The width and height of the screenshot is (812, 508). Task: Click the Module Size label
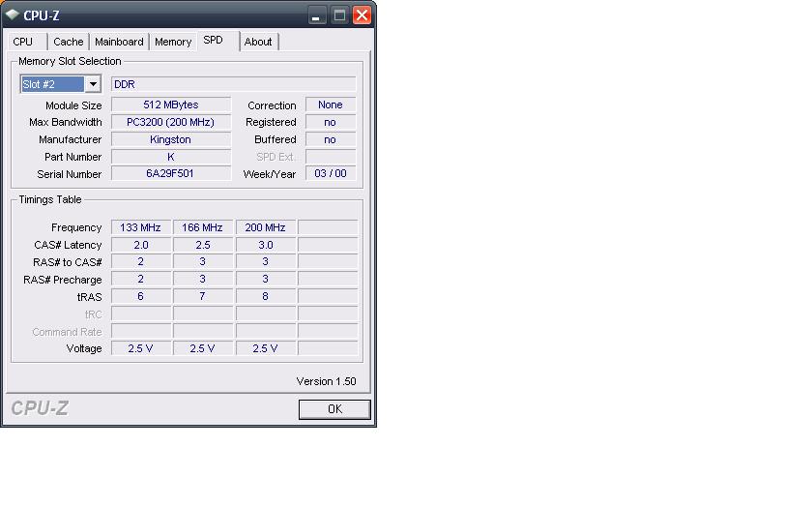(x=73, y=105)
